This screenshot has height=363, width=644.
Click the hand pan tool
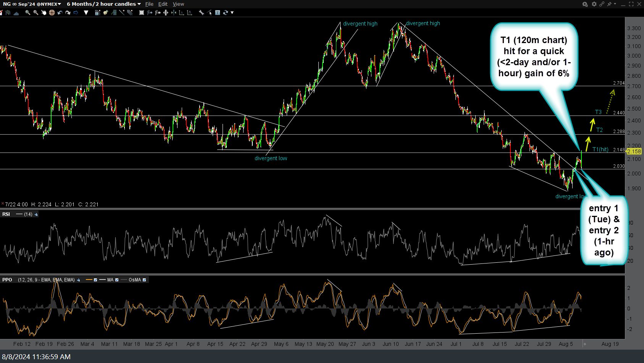coord(44,13)
